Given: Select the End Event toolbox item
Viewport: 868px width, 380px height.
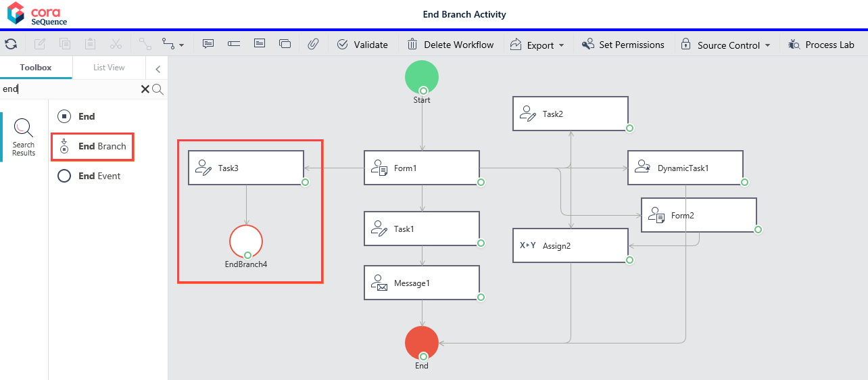Looking at the screenshot, I should (89, 176).
